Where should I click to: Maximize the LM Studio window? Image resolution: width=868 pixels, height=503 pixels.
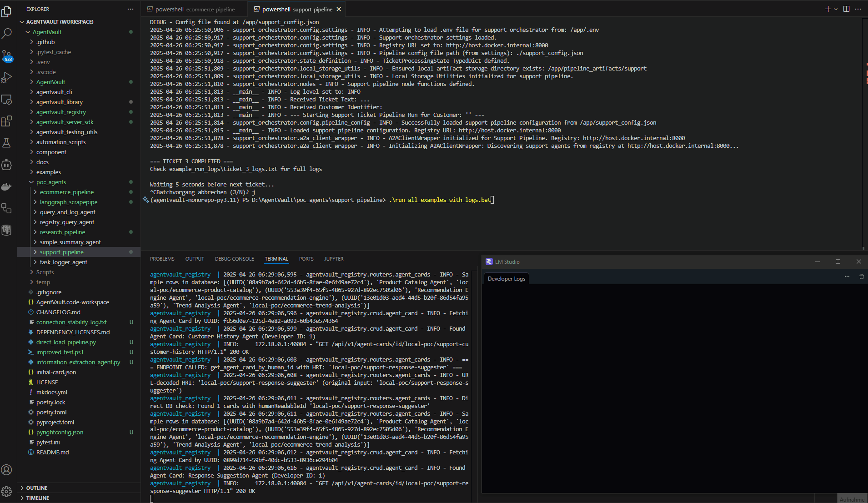point(838,262)
